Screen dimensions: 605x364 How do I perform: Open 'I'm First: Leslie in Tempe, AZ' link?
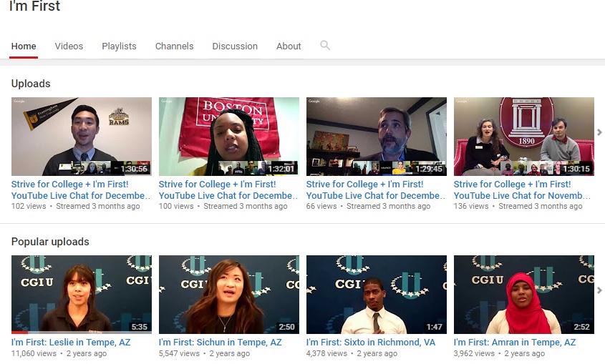(71, 342)
